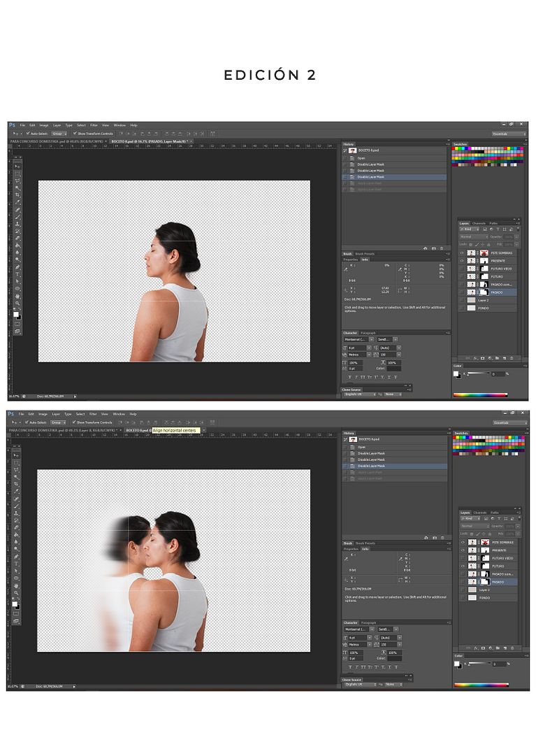
Task: Hide the PRESENTE layer in upper Layers panel
Action: pos(462,260)
